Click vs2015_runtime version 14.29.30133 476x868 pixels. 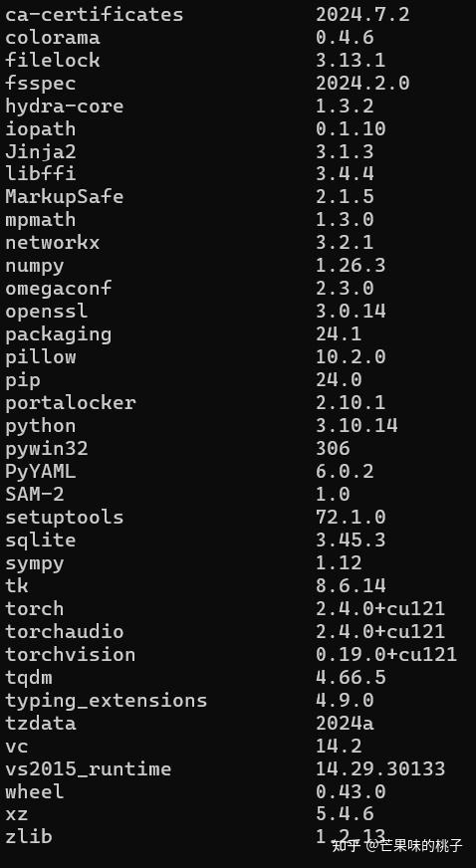tap(380, 768)
